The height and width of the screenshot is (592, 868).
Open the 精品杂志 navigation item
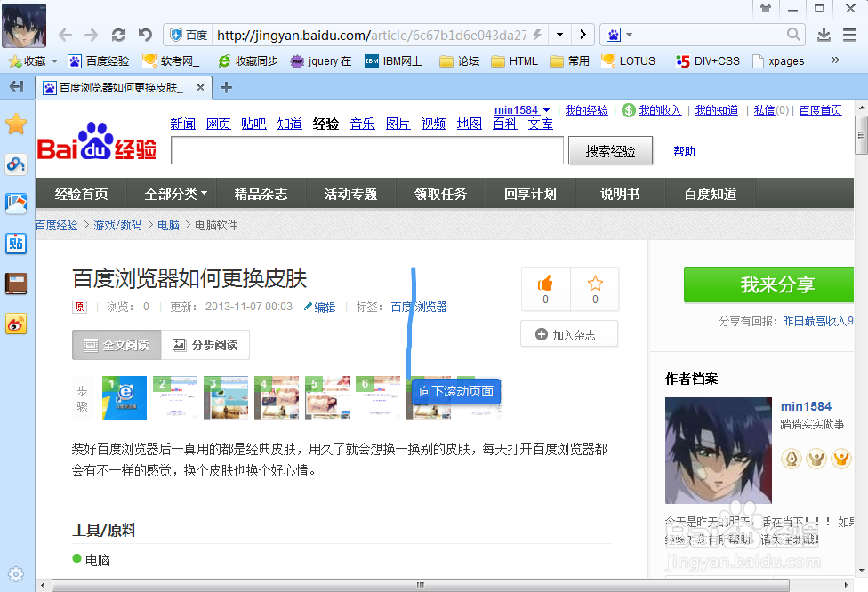[x=261, y=194]
